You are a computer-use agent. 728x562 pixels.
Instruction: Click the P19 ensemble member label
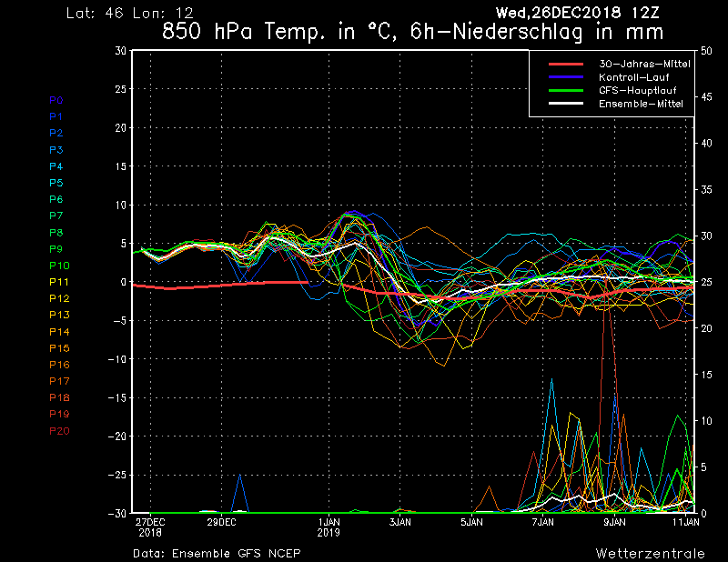(x=59, y=414)
